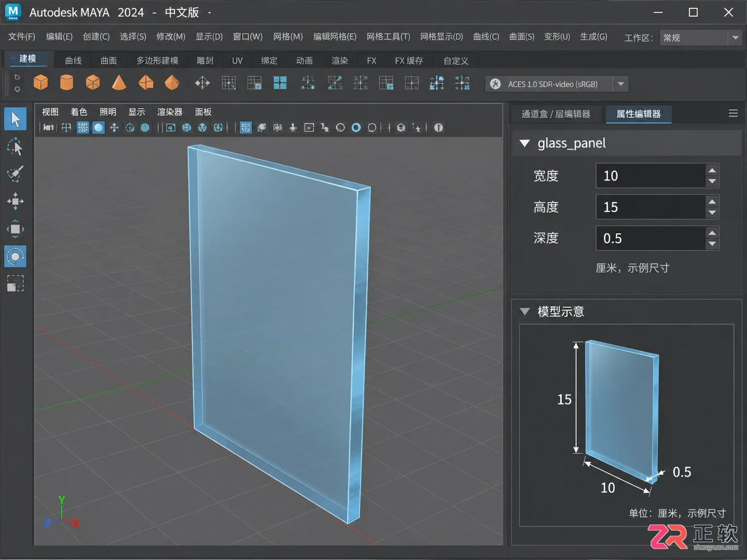Screen dimensions: 747x560
Task: Open the ACES 1.0 SDR-video color dropdown
Action: (x=620, y=84)
